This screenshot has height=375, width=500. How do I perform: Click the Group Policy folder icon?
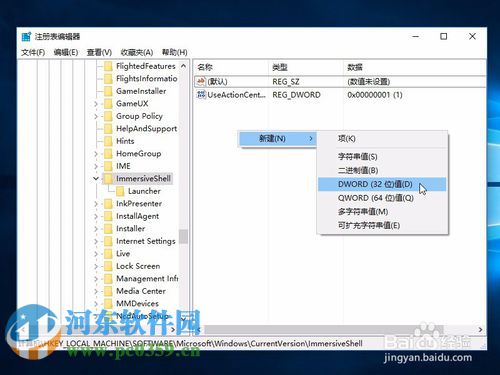click(108, 116)
